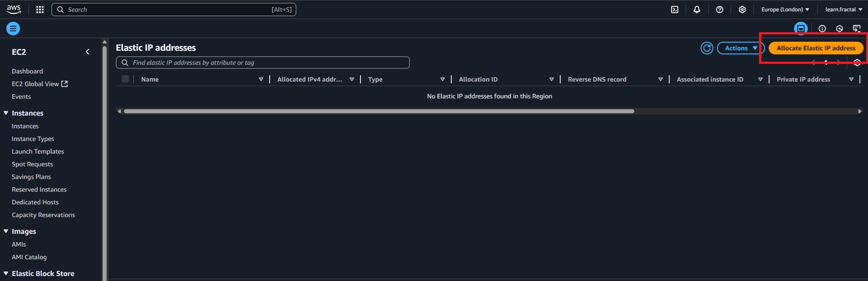Image resolution: width=868 pixels, height=281 pixels.
Task: Click the EC2 sidebar title
Action: (19, 52)
